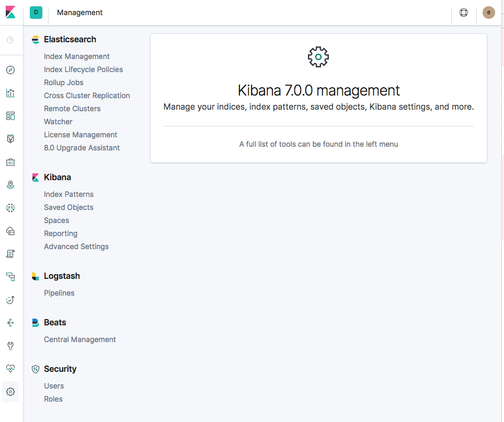Open Remote Clusters
This screenshot has height=422, width=504.
[x=72, y=109]
